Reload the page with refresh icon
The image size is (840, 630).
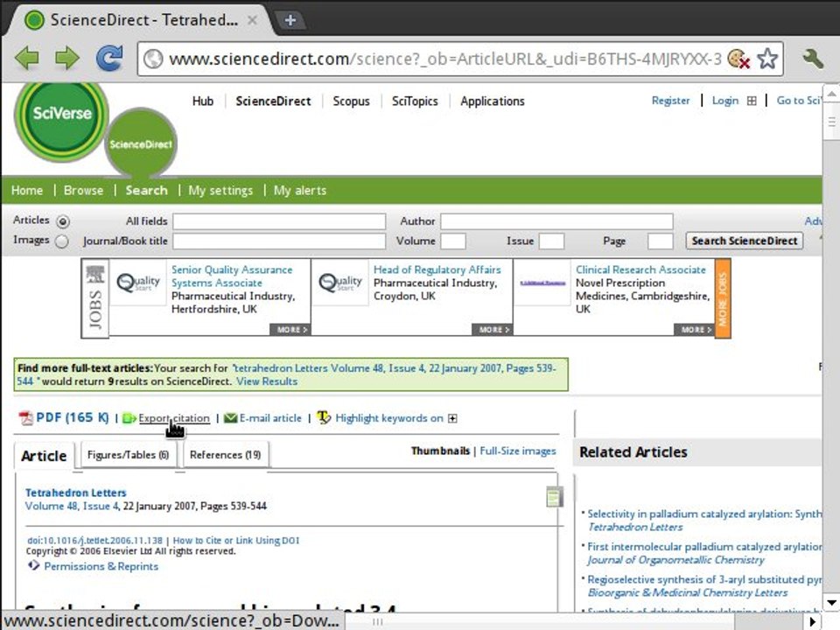(x=109, y=58)
